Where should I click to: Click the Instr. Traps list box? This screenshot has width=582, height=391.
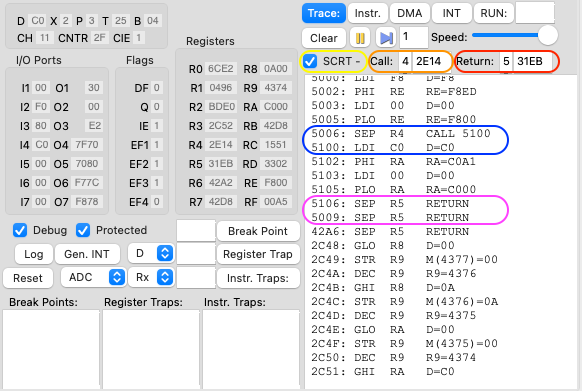251,349
